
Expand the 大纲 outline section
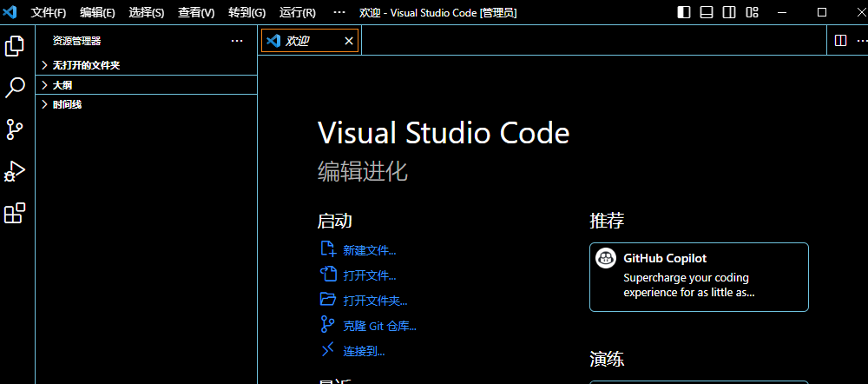pos(146,85)
